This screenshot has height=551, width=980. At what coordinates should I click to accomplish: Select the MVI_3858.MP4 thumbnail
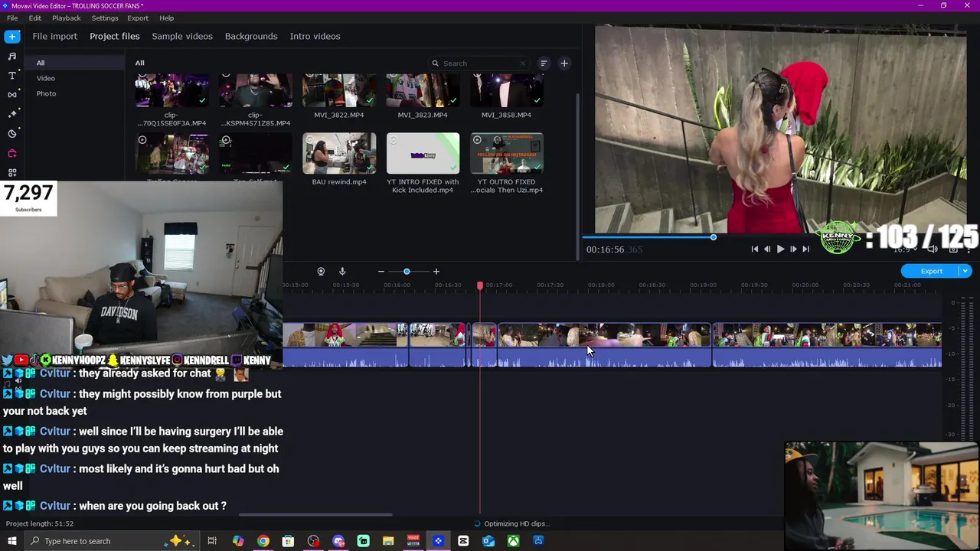point(507,91)
